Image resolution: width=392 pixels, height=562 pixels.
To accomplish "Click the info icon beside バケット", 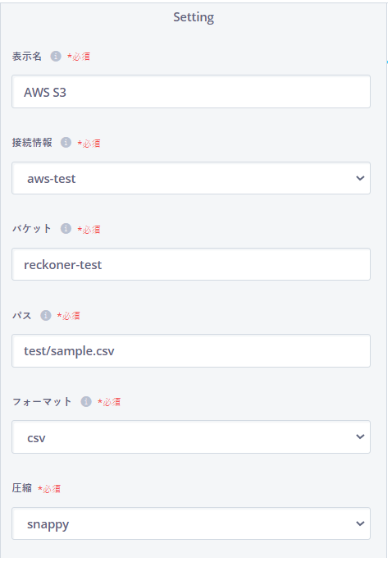I will pyautogui.click(x=66, y=228).
